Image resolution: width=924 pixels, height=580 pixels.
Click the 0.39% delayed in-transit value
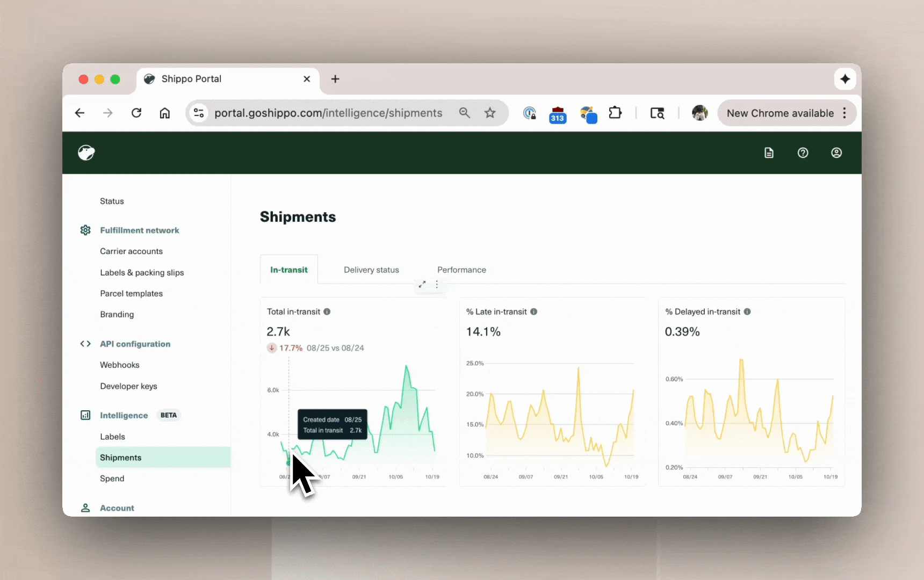coord(682,332)
